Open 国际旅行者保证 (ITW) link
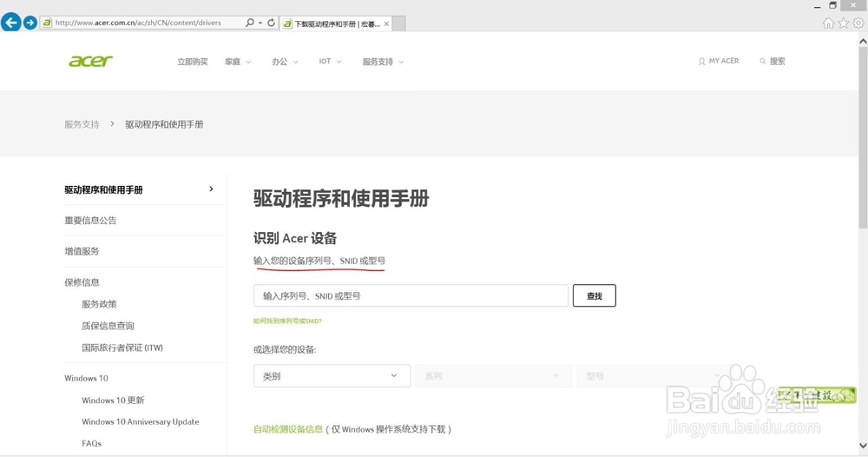The height and width of the screenshot is (457, 868). [122, 348]
